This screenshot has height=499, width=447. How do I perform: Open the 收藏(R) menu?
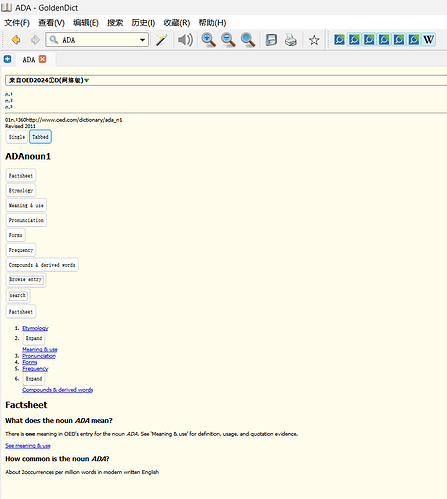pyautogui.click(x=177, y=23)
